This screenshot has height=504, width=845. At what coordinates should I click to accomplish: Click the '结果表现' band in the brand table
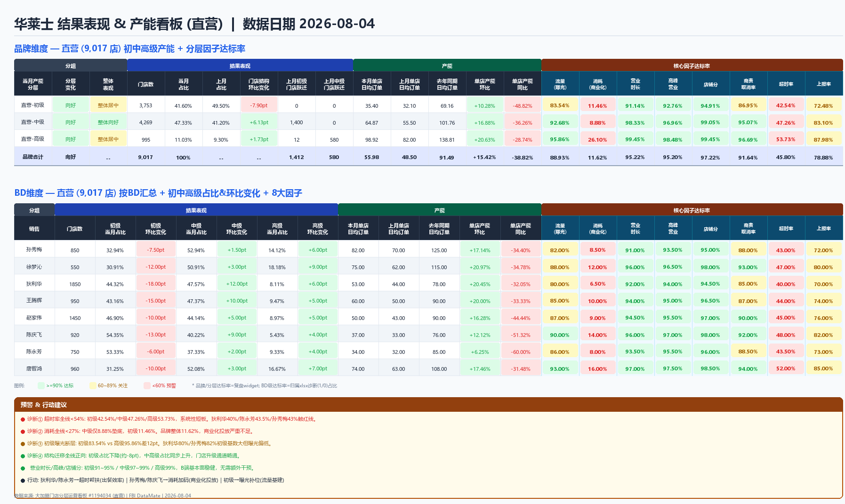(240, 66)
